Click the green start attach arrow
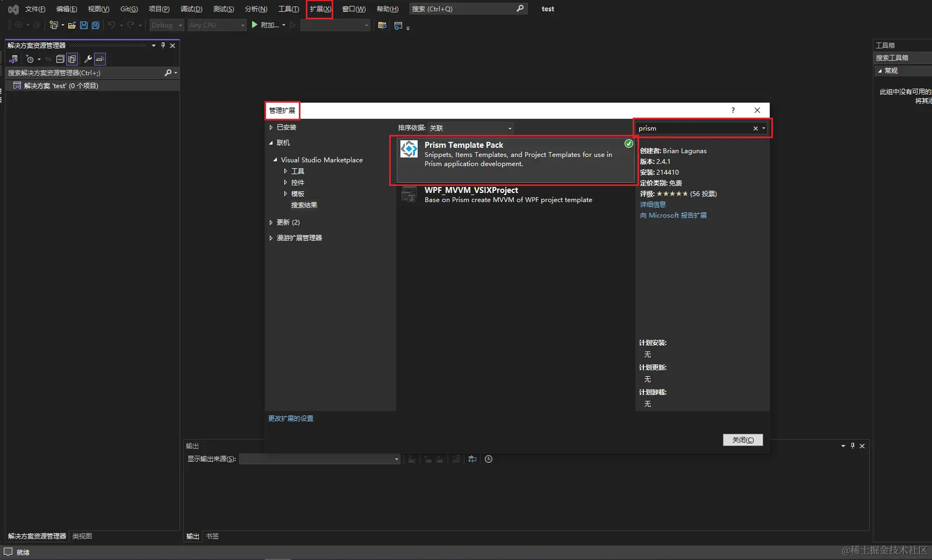The height and width of the screenshot is (560, 932). 255,25
